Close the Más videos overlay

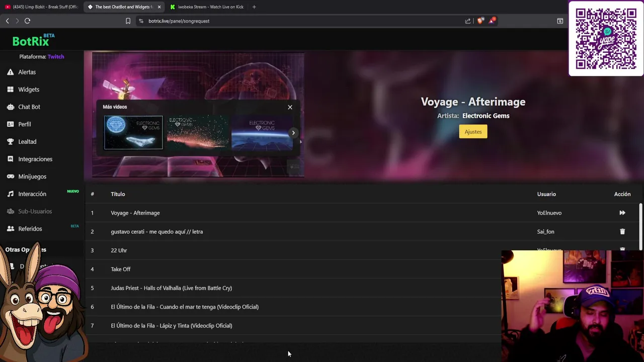point(290,107)
